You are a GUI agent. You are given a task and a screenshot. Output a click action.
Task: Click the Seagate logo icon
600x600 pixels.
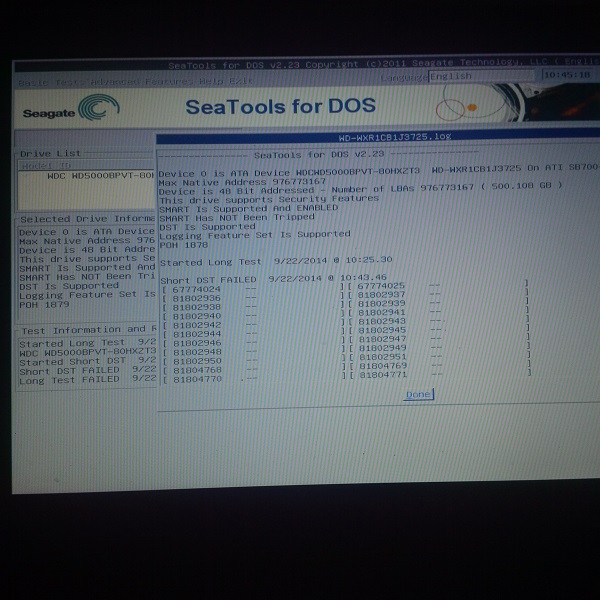[99, 107]
